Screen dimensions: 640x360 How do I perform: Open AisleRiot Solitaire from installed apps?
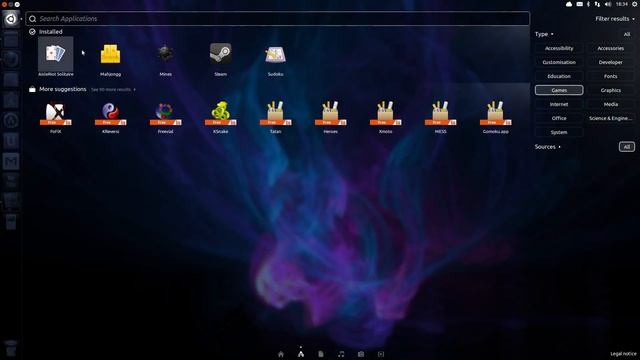pyautogui.click(x=56, y=57)
